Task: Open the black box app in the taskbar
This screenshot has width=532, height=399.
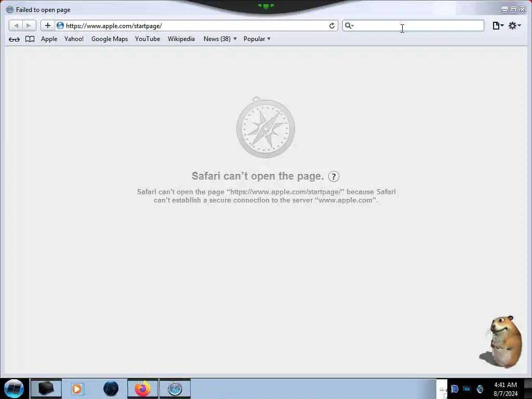Action: [46, 389]
